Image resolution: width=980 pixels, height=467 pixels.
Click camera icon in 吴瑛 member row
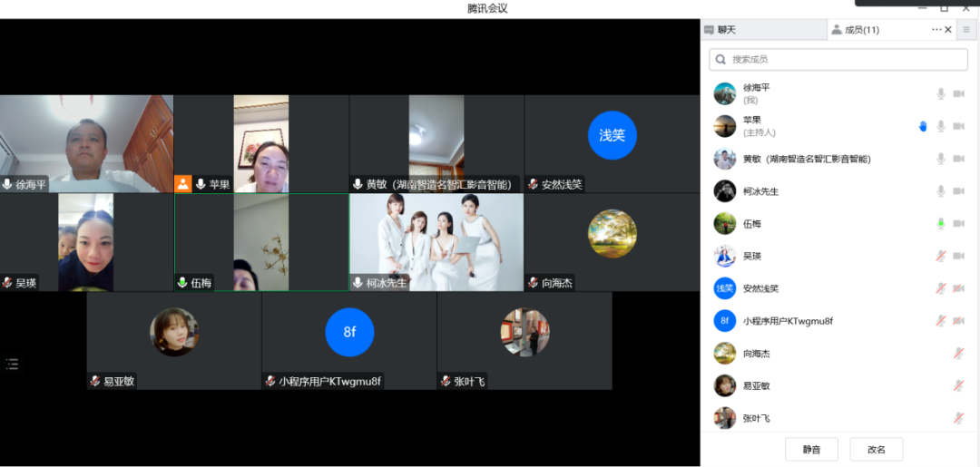pyautogui.click(x=958, y=256)
